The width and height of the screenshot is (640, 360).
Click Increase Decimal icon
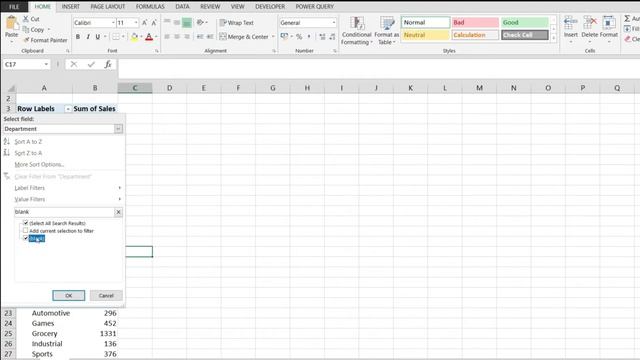pos(322,37)
